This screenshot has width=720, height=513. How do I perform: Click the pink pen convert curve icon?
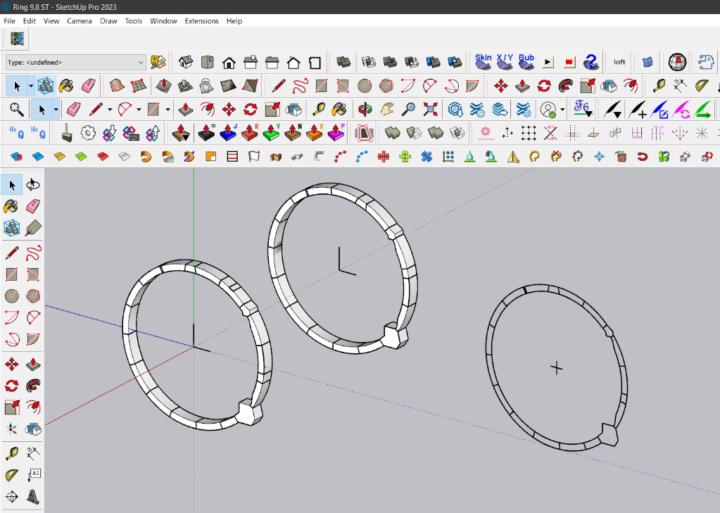point(681,109)
